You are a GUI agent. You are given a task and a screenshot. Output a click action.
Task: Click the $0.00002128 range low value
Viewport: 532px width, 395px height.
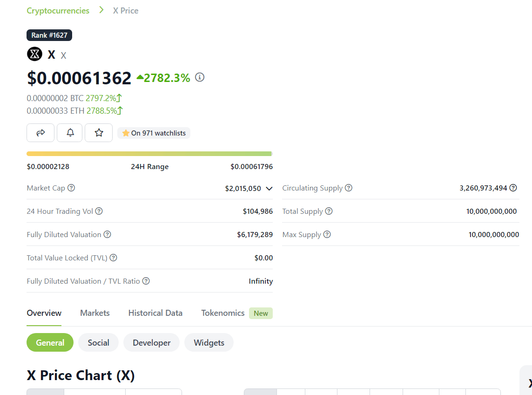(x=48, y=166)
